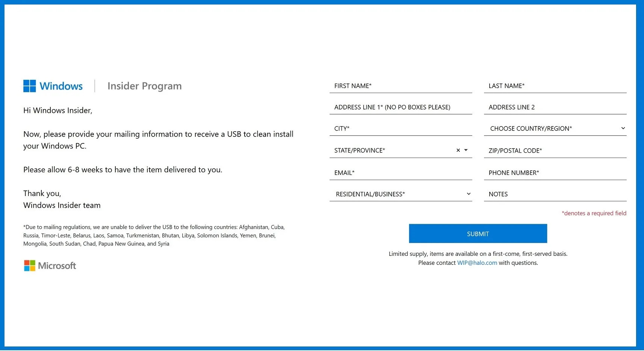
Task: Click into Address Line 1 field
Action: [x=401, y=108]
